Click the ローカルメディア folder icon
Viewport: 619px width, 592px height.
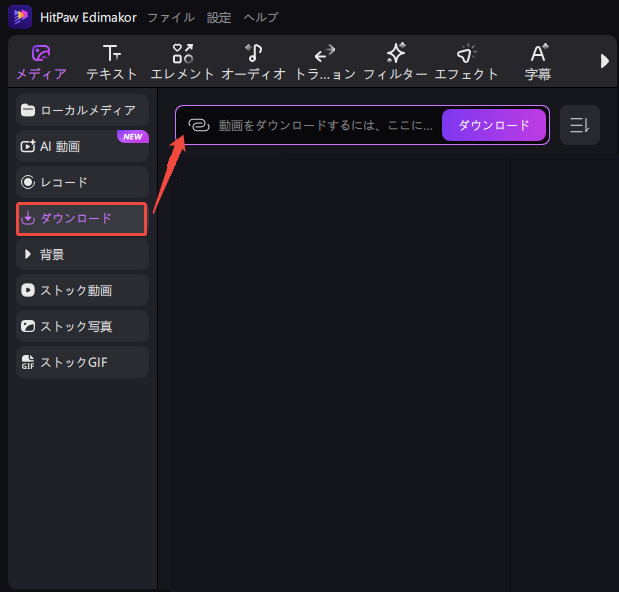tap(28, 110)
